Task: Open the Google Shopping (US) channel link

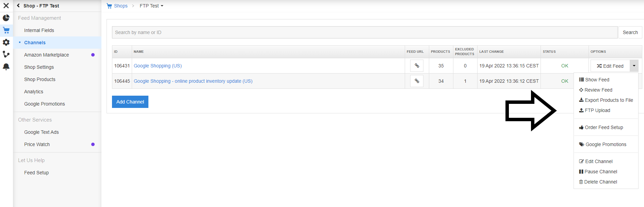Action: pos(158,66)
